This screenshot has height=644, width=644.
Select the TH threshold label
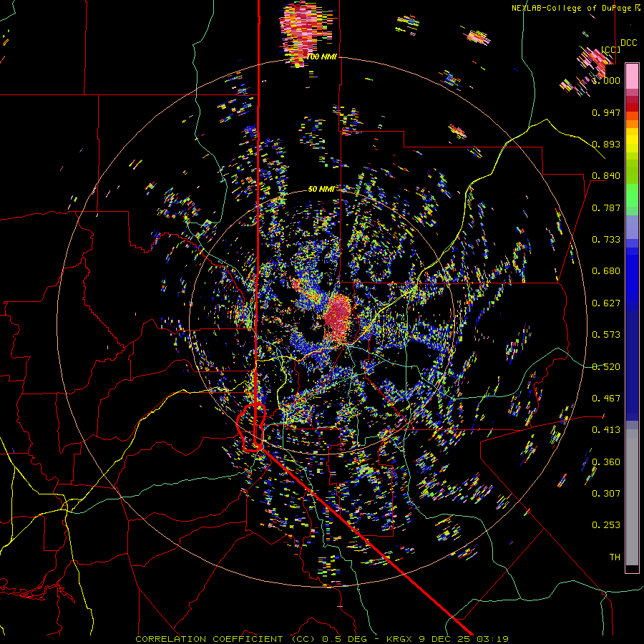coord(615,557)
